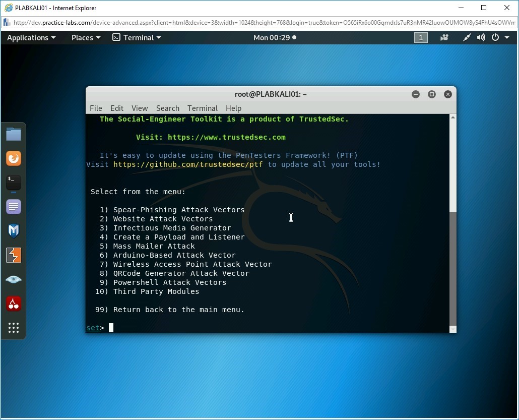Open the Terminal app menu dropdown
Image resolution: width=519 pixels, height=420 pixels.
[x=137, y=37]
